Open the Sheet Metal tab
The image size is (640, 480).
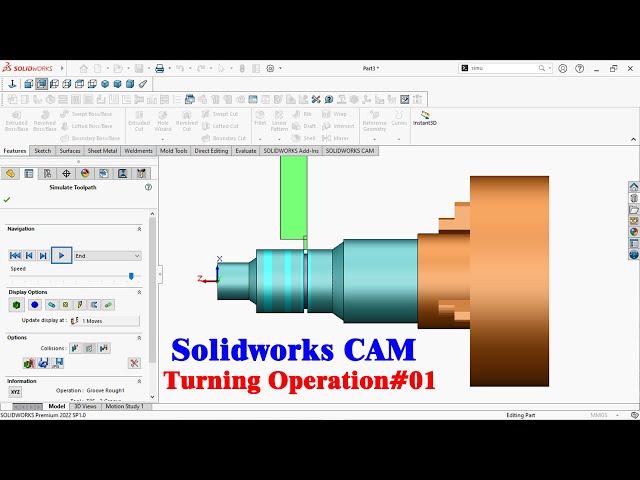point(102,151)
